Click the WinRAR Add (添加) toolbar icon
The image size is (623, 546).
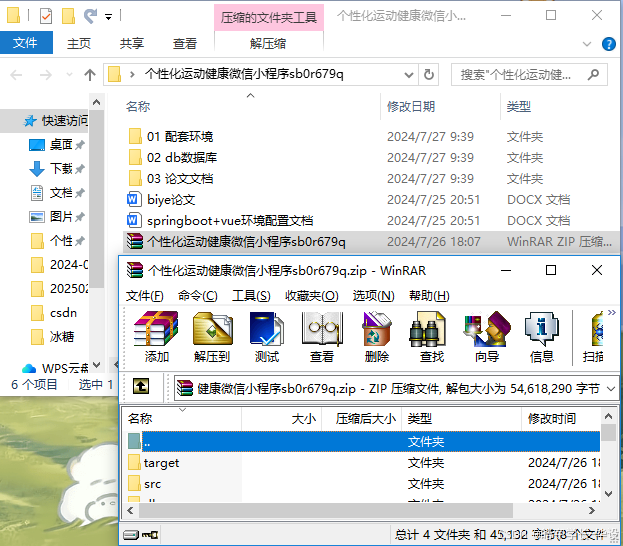[x=156, y=337]
